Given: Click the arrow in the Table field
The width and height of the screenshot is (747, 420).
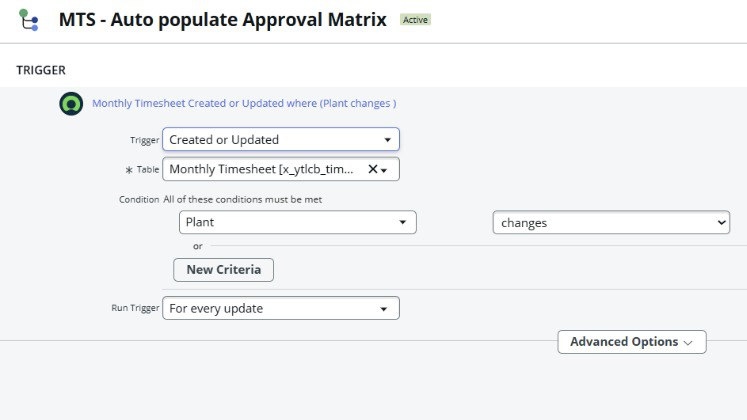Looking at the screenshot, I should tap(384, 171).
